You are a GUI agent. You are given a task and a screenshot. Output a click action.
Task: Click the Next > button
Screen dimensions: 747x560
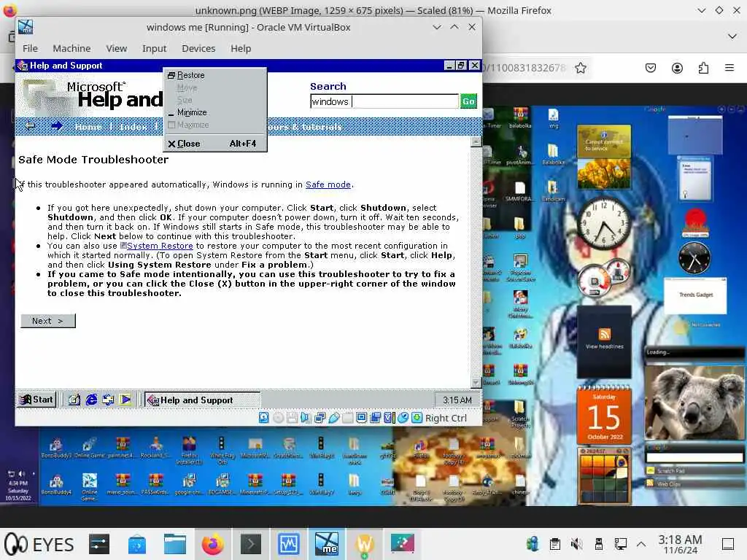click(x=47, y=321)
